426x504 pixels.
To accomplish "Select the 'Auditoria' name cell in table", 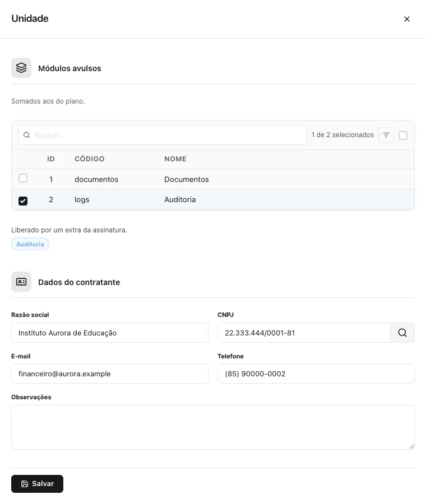I will [180, 199].
